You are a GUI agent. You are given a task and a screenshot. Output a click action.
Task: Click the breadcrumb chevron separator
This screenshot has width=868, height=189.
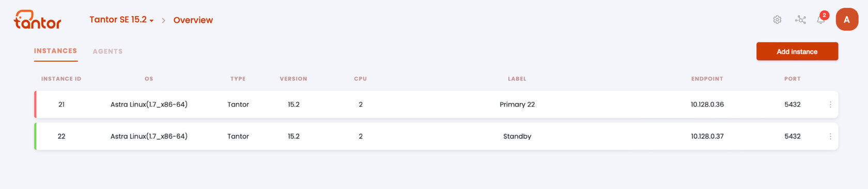pyautogui.click(x=163, y=20)
